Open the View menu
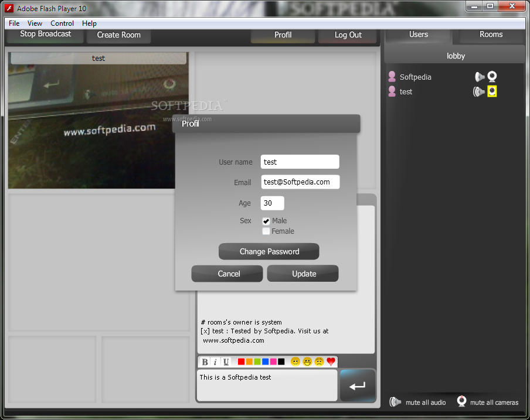 click(x=35, y=23)
